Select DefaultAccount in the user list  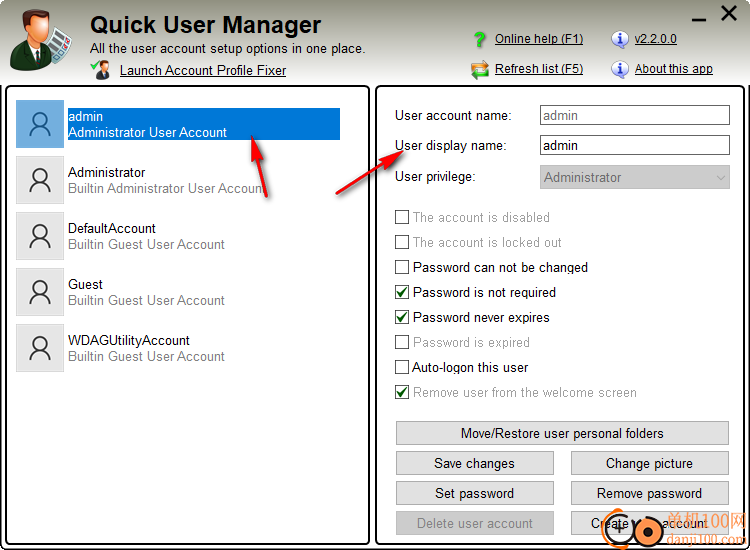111,228
